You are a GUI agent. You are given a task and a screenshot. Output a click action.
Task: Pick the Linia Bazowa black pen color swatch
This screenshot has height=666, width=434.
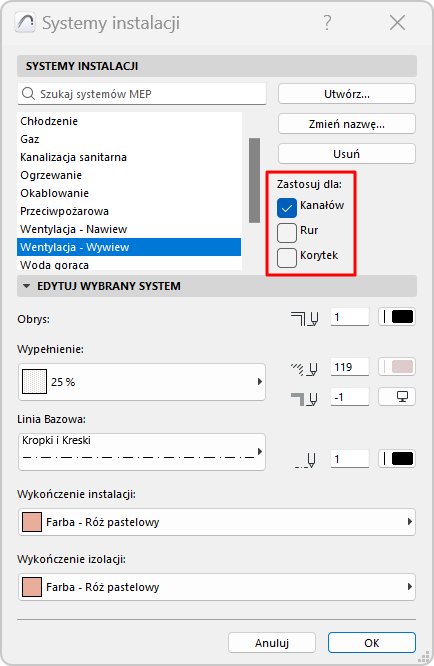pos(397,459)
